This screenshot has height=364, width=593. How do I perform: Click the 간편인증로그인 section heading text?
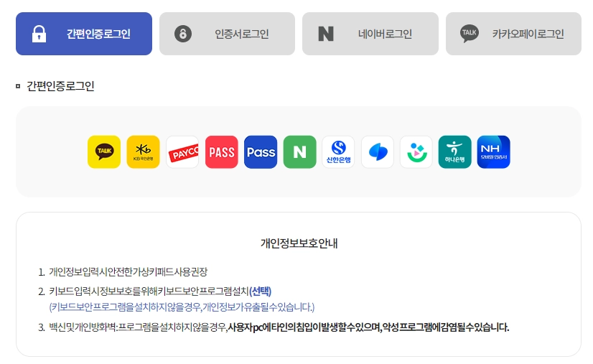coord(60,86)
